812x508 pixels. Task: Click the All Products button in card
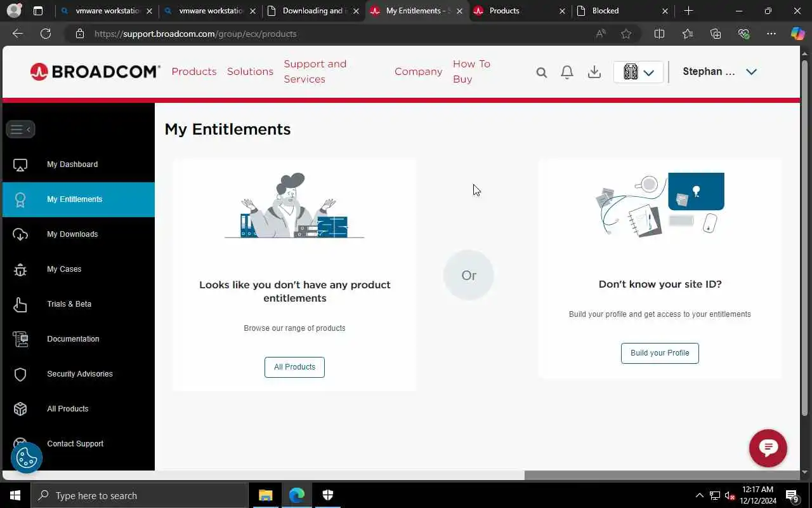294,367
